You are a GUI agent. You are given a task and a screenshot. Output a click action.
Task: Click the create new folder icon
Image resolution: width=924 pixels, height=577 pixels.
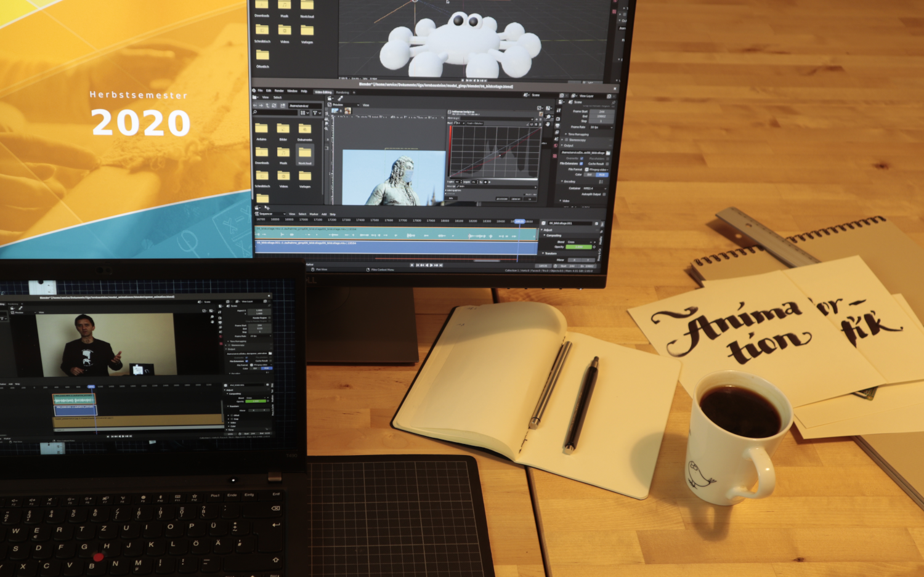[283, 105]
